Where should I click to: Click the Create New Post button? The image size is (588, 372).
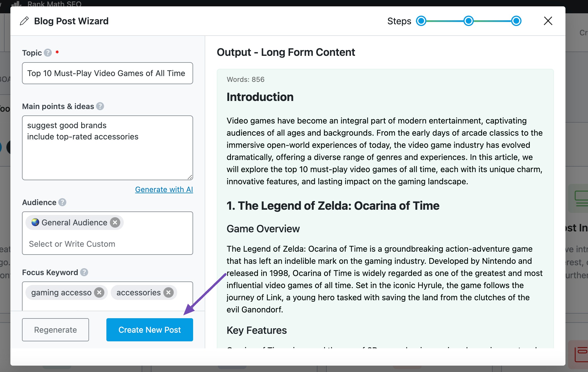click(149, 329)
